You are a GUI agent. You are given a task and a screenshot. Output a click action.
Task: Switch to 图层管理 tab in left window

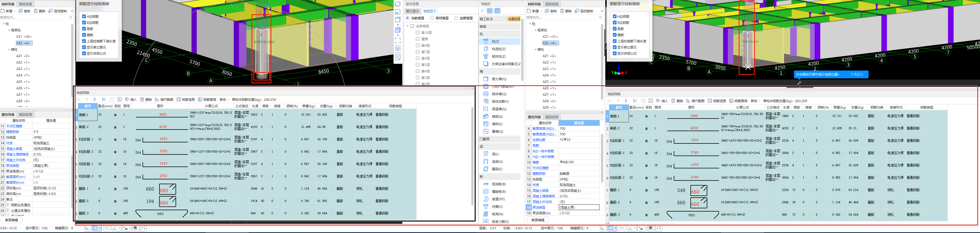pos(25,114)
